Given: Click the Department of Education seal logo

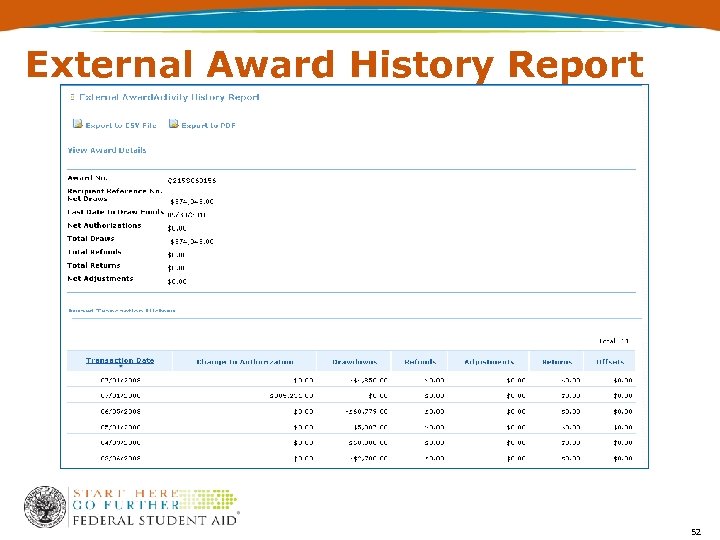Looking at the screenshot, I should click(45, 507).
